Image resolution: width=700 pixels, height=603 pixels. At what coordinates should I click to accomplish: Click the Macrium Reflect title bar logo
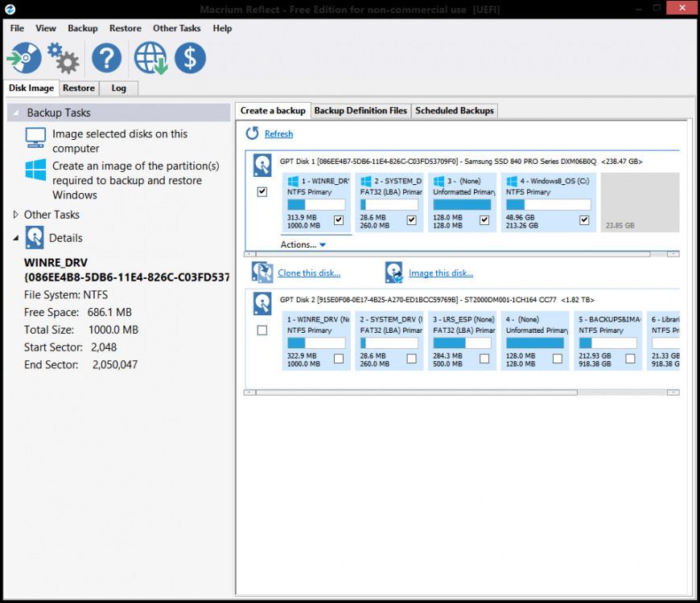[10, 9]
